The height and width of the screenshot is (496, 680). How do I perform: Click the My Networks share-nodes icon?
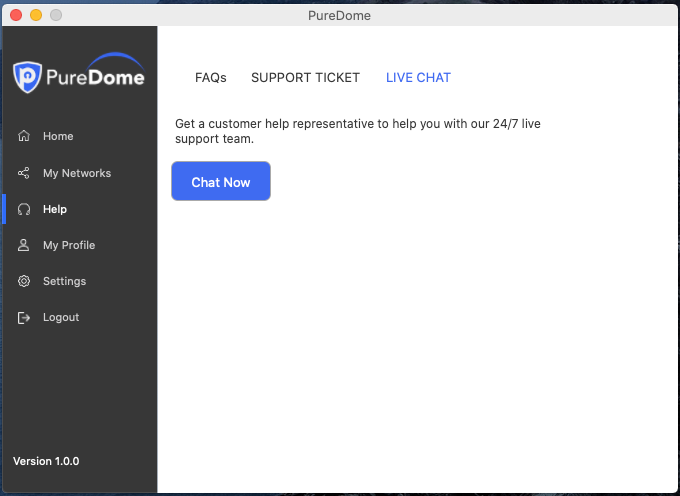pos(24,173)
